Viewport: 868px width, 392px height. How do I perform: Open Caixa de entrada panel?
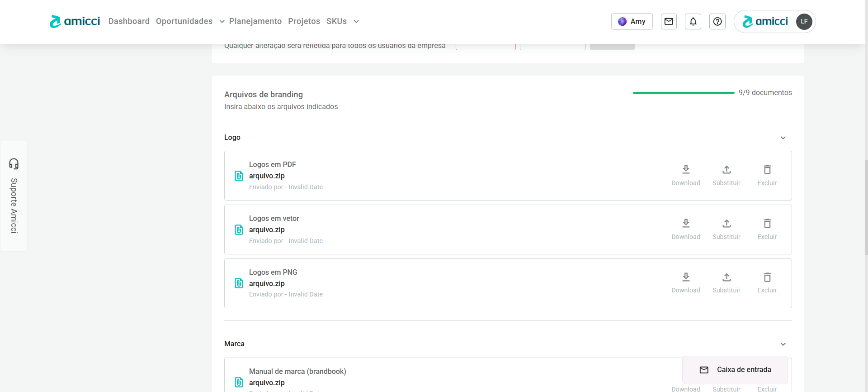tap(735, 370)
